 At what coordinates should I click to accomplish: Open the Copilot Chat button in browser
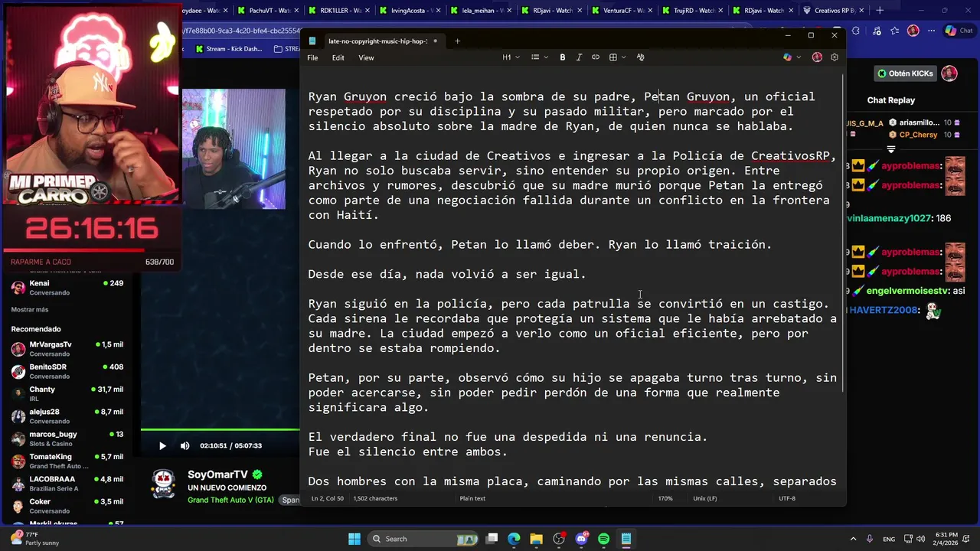coord(959,31)
